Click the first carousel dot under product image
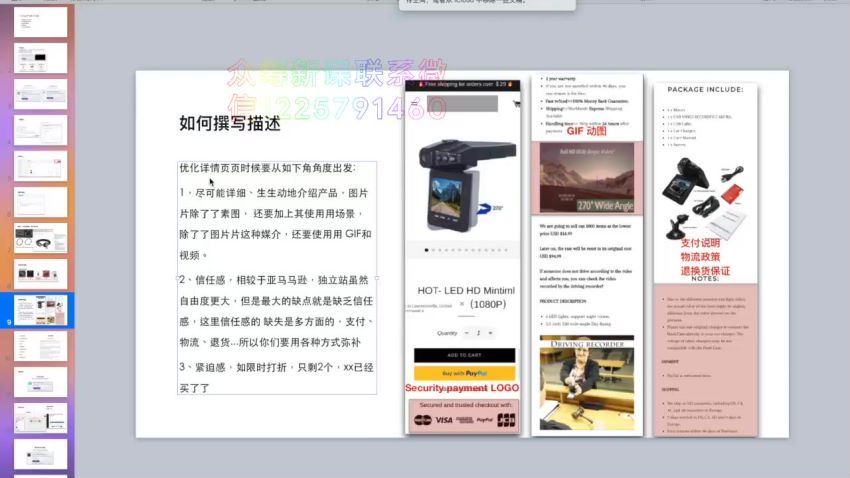Image resolution: width=850 pixels, height=478 pixels. pyautogui.click(x=427, y=250)
